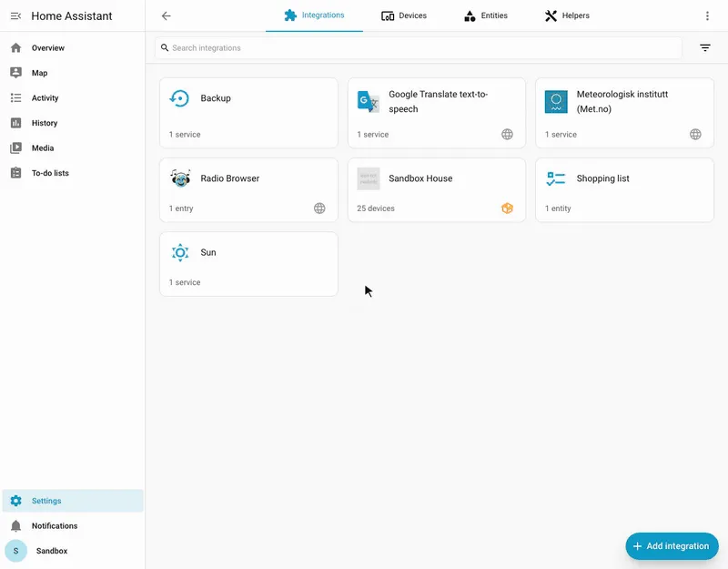
Task: Open History in the sidebar
Action: (73, 123)
